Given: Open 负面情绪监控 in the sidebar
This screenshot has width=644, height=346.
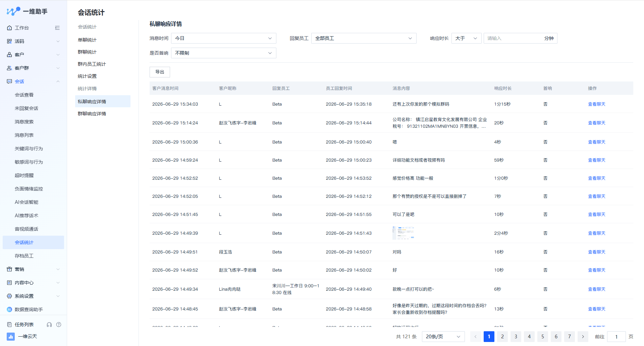Looking at the screenshot, I should point(29,189).
